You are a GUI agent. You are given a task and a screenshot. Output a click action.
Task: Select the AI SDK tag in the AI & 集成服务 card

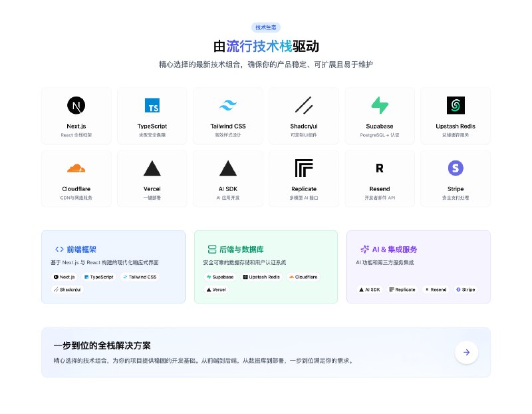pos(369,290)
